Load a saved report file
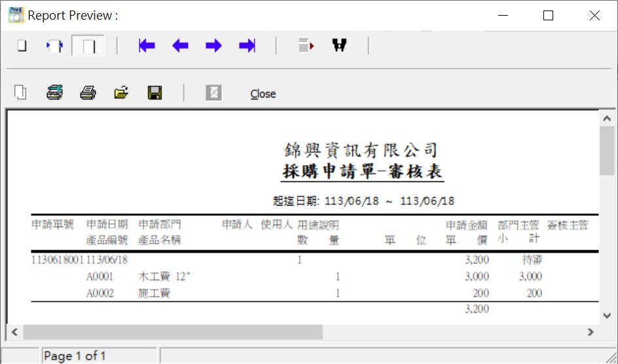This screenshot has height=364, width=618. [x=121, y=92]
